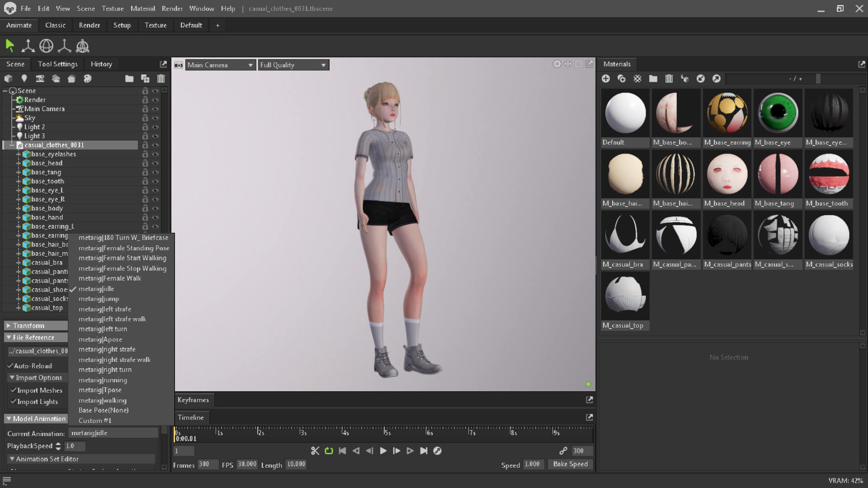Delete selected scene object with trash icon
The width and height of the screenshot is (868, 488).
click(x=161, y=79)
